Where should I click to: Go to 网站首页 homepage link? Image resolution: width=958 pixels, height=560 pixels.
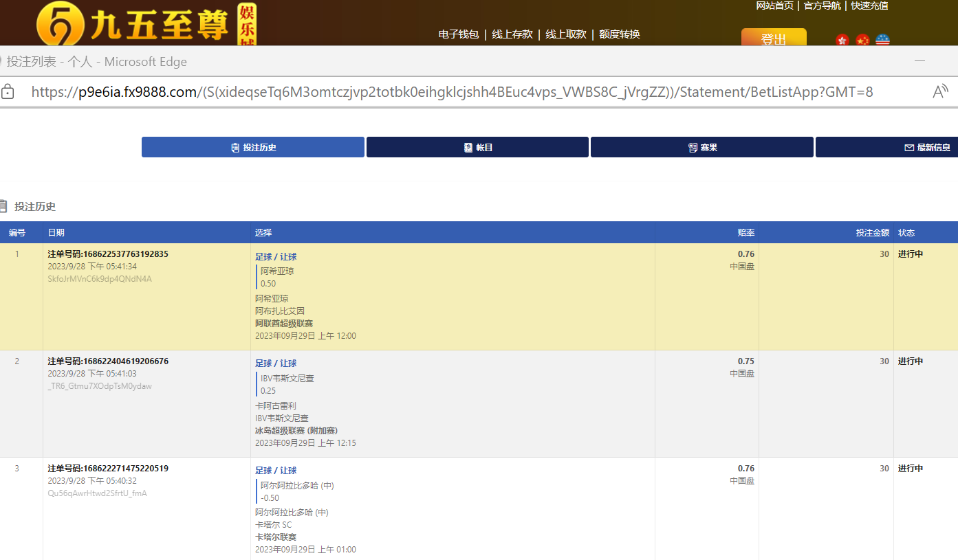774,5
